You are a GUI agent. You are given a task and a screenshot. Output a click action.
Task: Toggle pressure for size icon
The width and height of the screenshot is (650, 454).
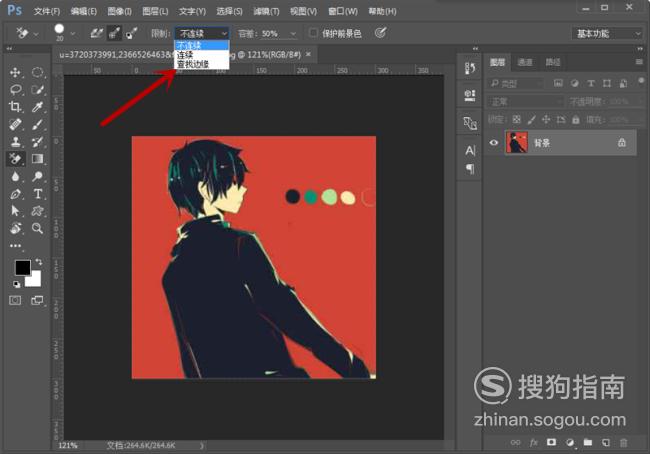tap(380, 33)
